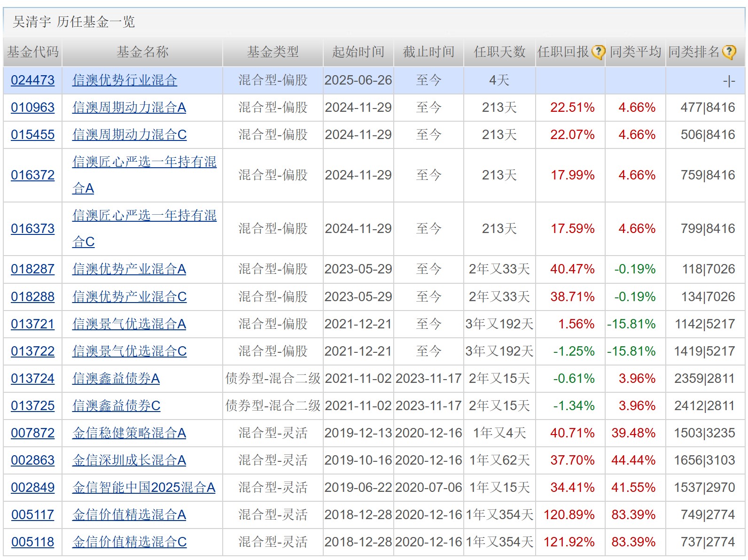Select start date 2025-06-26

coord(358,80)
